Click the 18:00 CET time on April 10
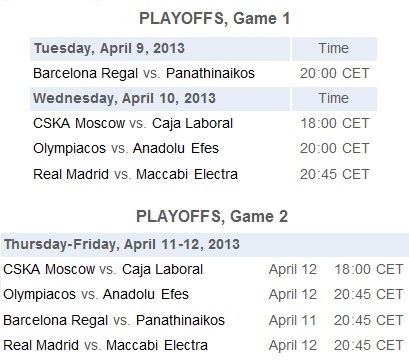 [335, 123]
